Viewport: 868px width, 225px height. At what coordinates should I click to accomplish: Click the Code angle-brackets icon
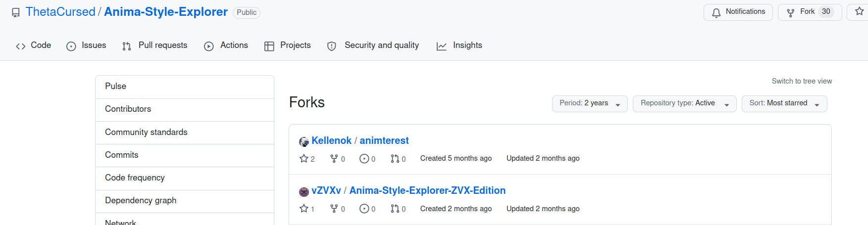[x=21, y=46]
